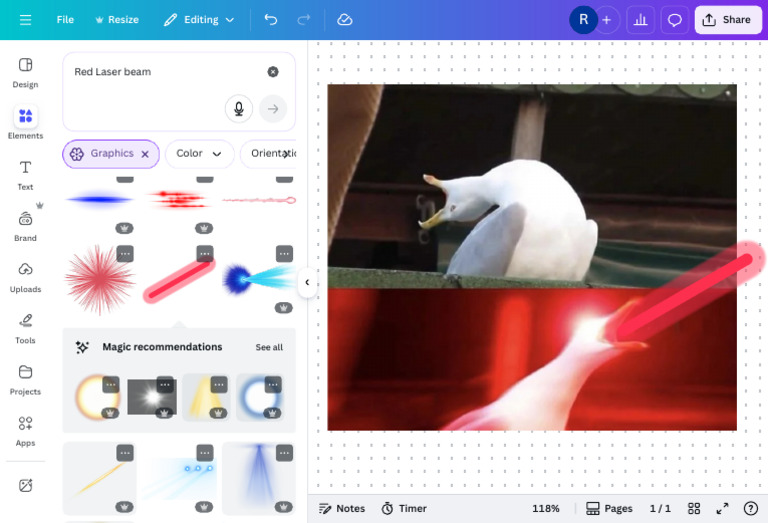Screen dimensions: 768x523
Task: Click the voice search microphone icon
Action: (239, 109)
